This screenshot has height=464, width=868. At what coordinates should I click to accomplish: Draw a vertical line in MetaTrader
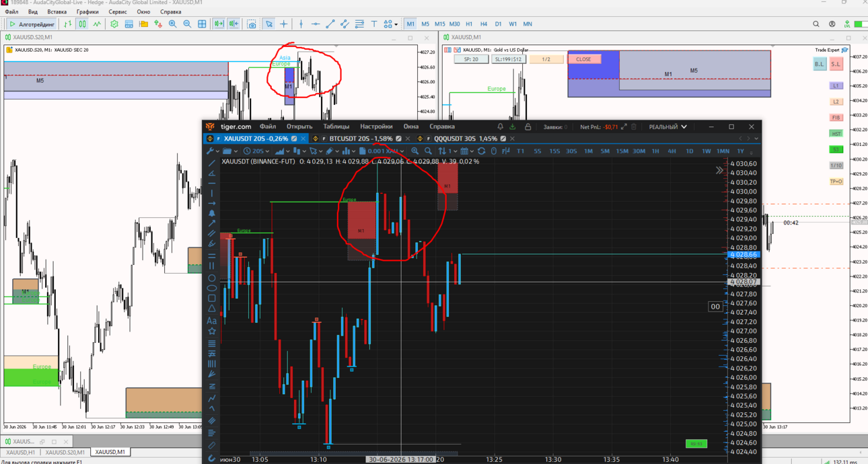[x=301, y=24]
